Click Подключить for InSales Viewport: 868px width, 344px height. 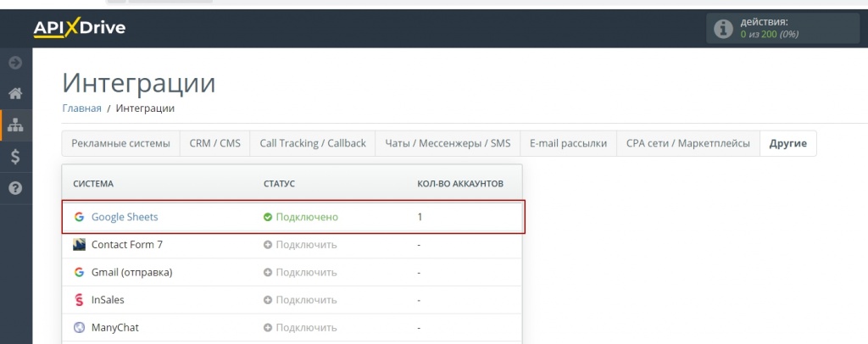tap(306, 300)
